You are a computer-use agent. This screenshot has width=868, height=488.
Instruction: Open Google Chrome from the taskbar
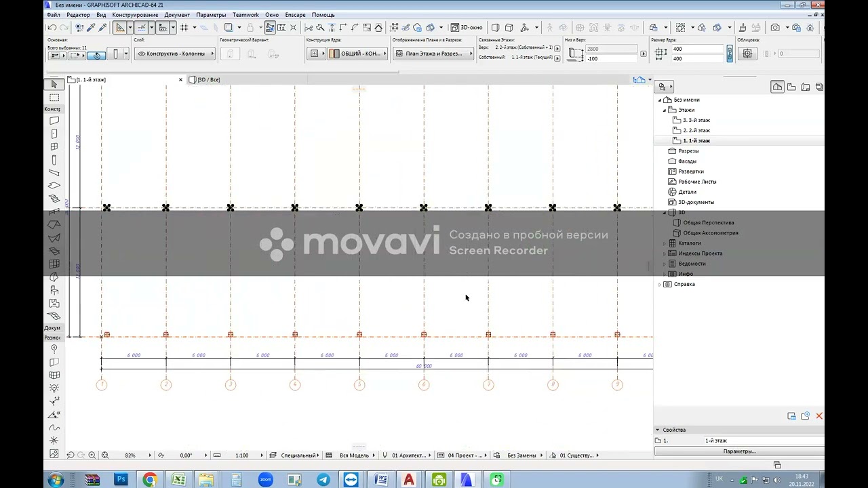[150, 480]
